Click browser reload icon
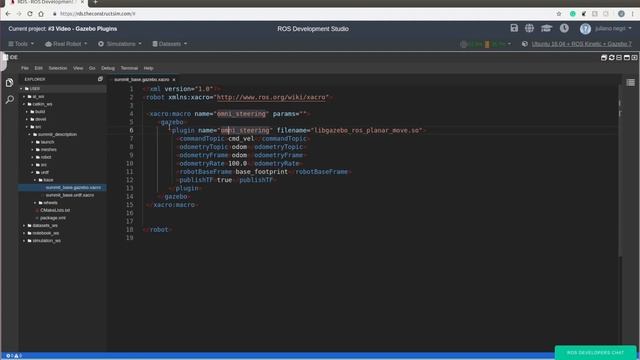 (30, 13)
